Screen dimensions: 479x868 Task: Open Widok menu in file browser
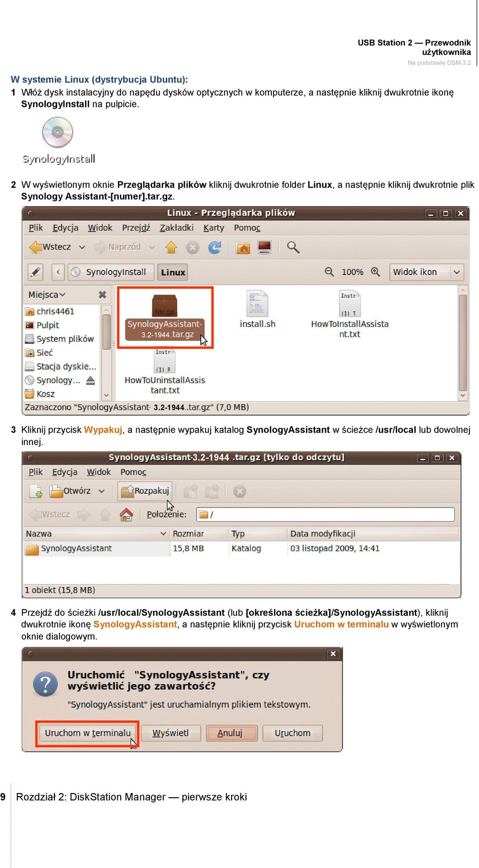[x=100, y=228]
